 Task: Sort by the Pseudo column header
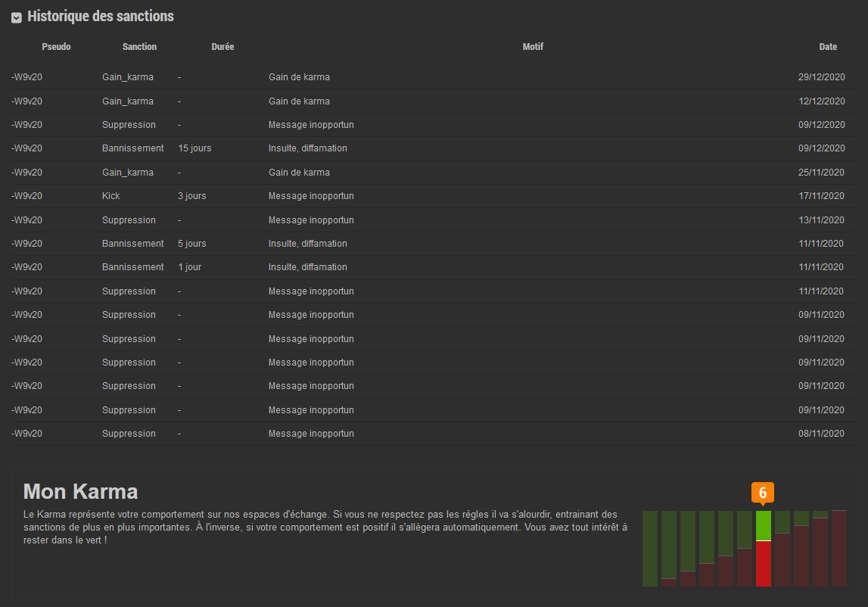56,47
